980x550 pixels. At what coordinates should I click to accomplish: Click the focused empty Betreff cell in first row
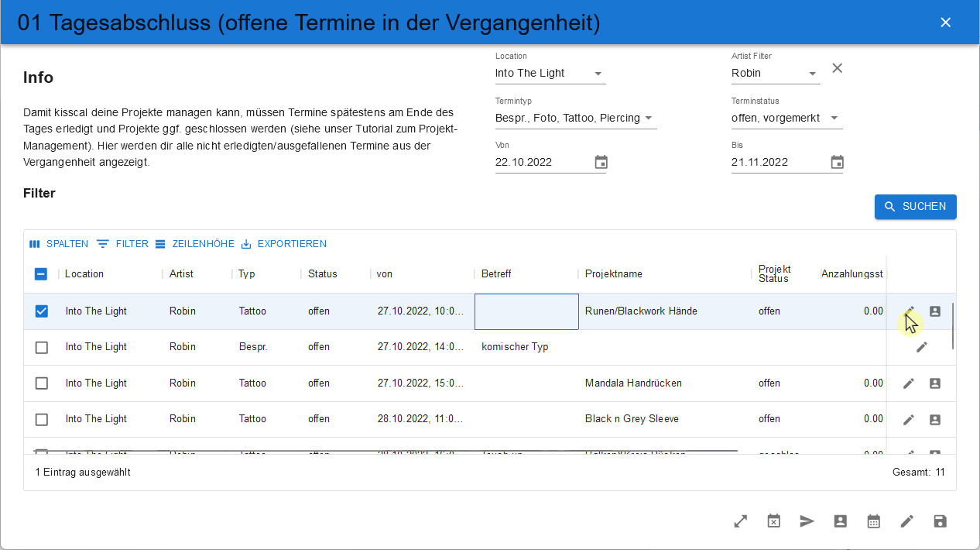click(526, 311)
